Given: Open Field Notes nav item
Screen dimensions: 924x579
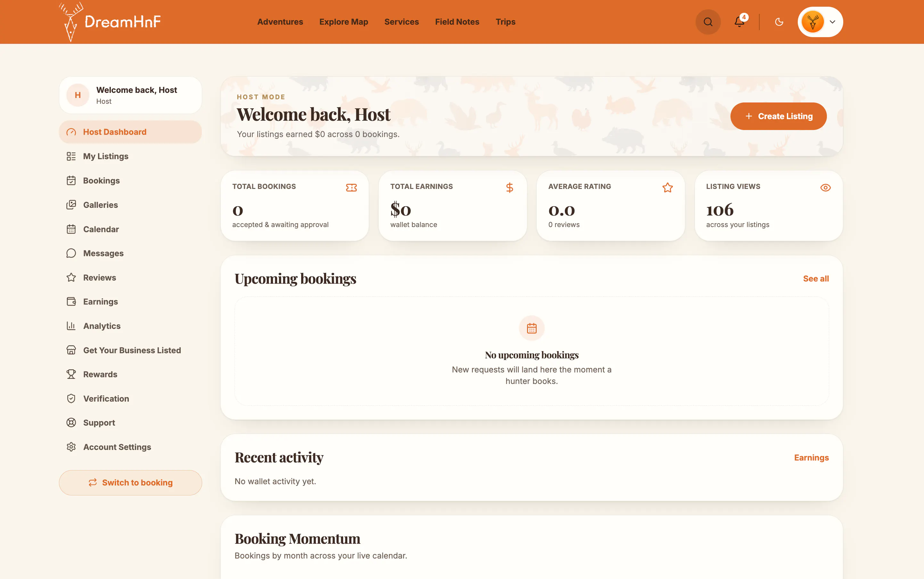Looking at the screenshot, I should click(x=457, y=22).
